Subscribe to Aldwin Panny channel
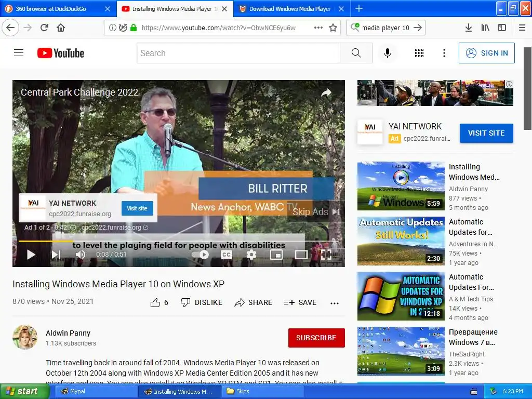The width and height of the screenshot is (532, 399). click(x=316, y=338)
